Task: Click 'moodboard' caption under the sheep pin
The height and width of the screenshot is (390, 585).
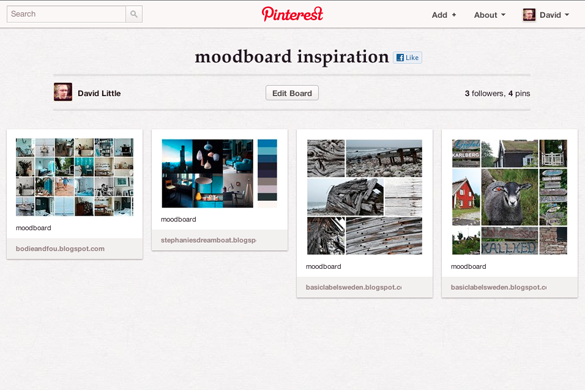Action: [x=468, y=266]
